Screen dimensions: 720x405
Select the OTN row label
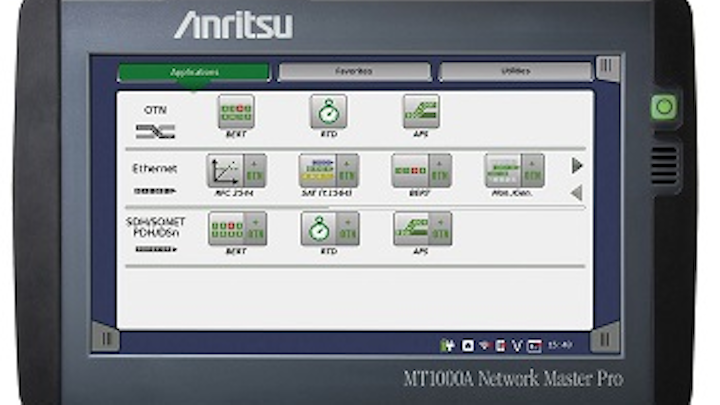[x=155, y=110]
